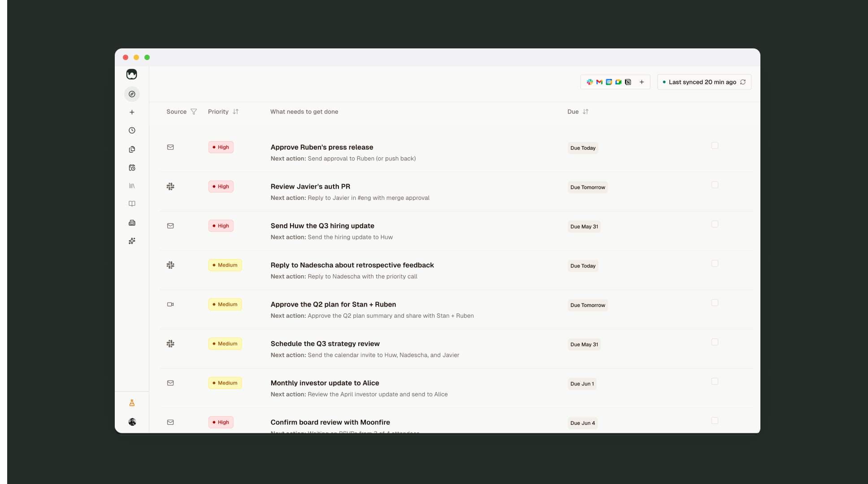Open the calendar clock icon in sidebar
The image size is (868, 484).
click(132, 168)
